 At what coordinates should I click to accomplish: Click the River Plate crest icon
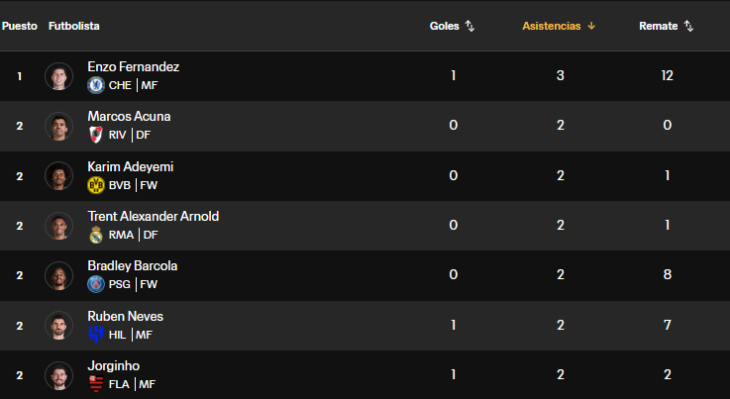(96, 135)
